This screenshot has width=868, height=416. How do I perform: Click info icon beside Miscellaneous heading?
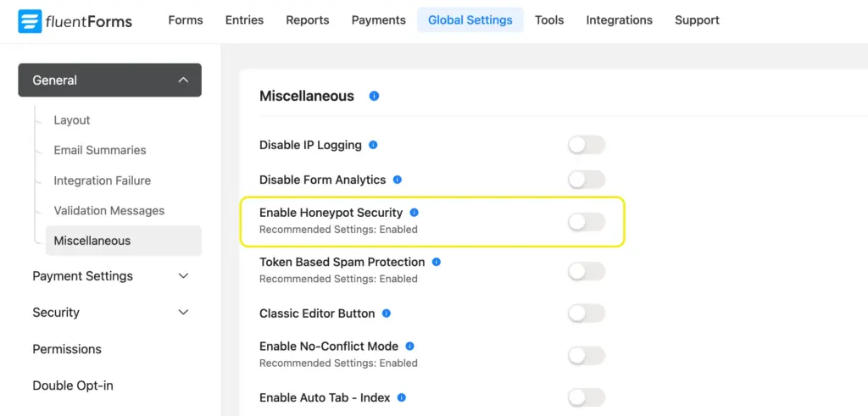pos(374,96)
